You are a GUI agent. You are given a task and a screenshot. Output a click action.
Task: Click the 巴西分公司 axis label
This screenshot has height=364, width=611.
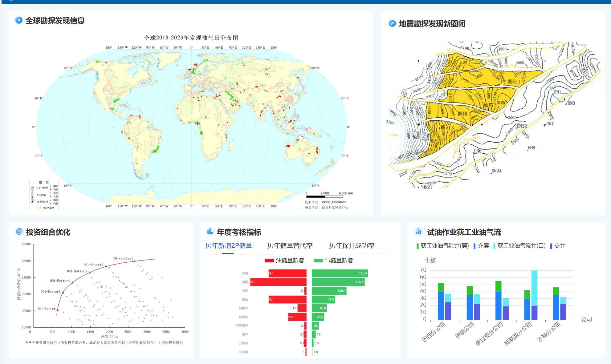coord(434,332)
